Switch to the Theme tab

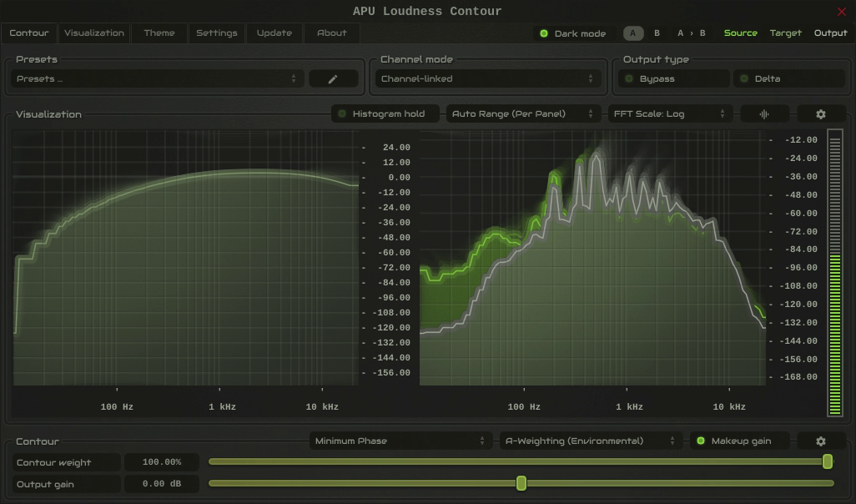coord(159,33)
